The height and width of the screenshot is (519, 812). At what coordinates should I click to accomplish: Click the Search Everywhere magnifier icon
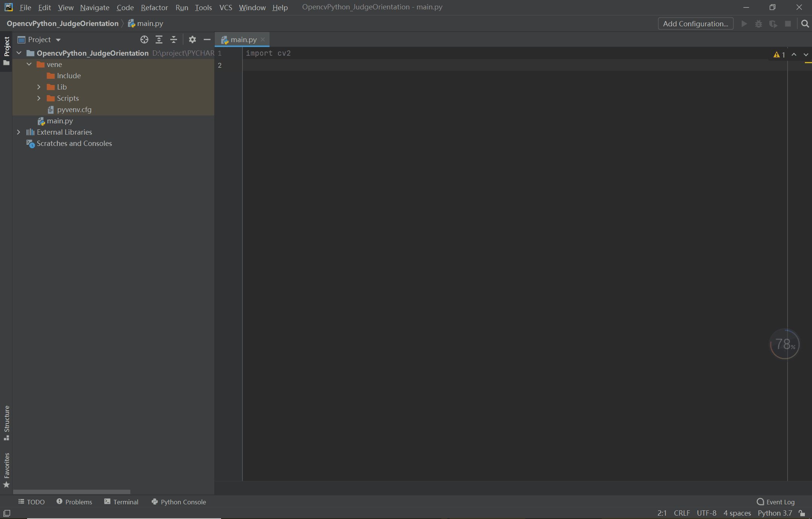pyautogui.click(x=805, y=24)
